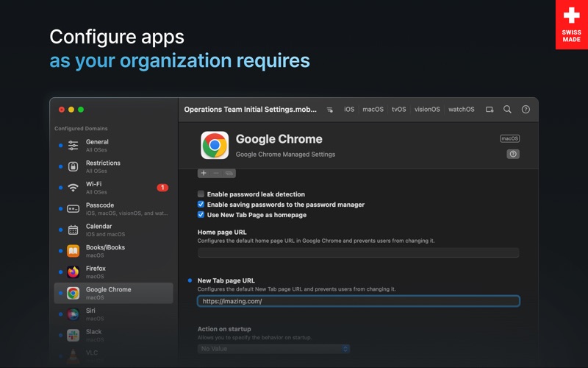Click the macOS badge in Chrome header
The height and width of the screenshot is (368, 588).
coord(509,138)
